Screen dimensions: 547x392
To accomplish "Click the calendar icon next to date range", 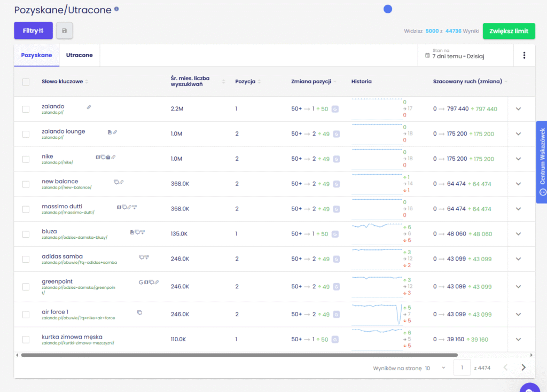I will tap(427, 56).
